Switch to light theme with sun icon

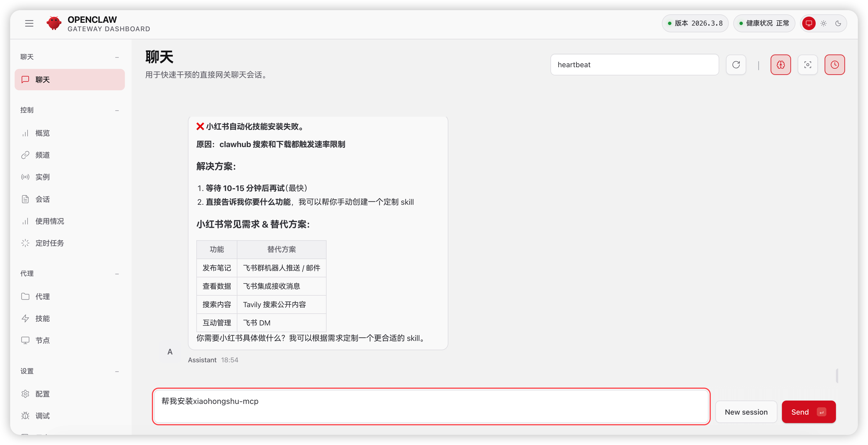824,23
